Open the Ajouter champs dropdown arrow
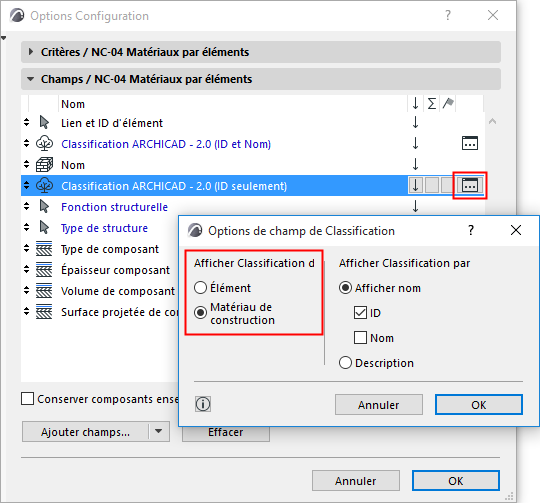This screenshot has height=503, width=540. click(x=158, y=431)
